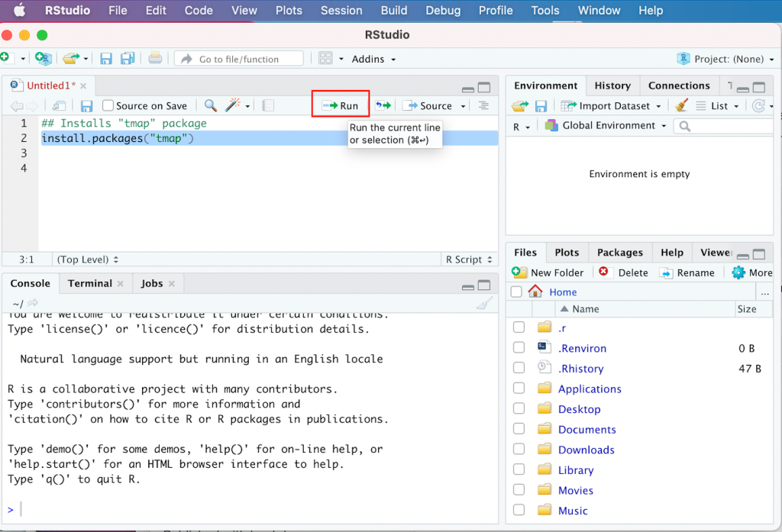
Task: Go to the Home directory icon
Action: 535,291
